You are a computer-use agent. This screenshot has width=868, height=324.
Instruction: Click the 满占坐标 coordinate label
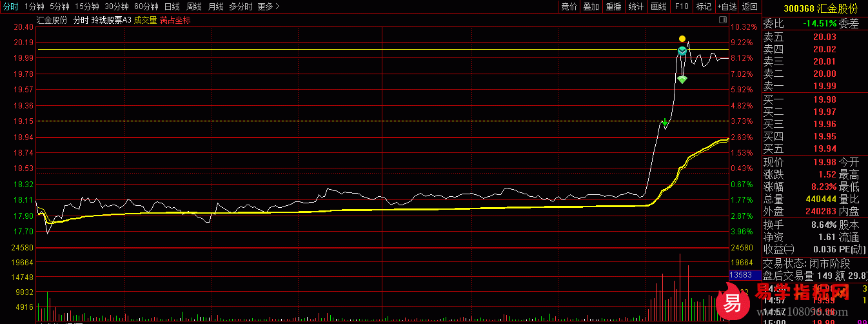[x=175, y=21]
